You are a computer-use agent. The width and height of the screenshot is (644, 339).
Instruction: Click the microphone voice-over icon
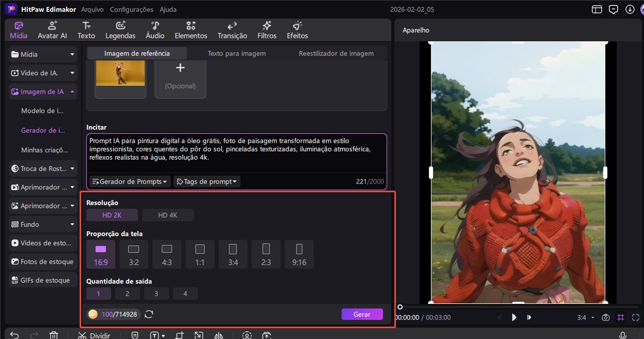click(x=623, y=335)
